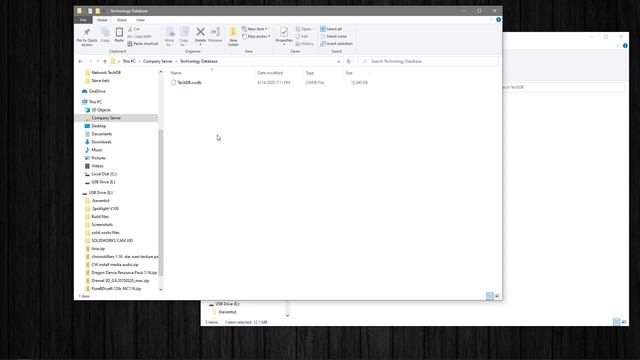
Task: Click the Paste clipboard icon
Action: click(x=119, y=35)
